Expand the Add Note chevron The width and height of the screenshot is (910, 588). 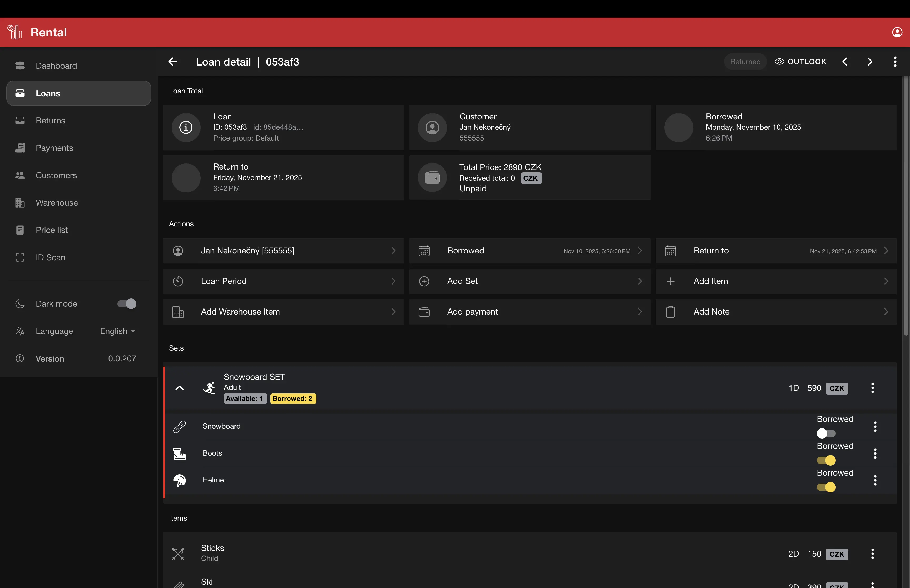886,312
